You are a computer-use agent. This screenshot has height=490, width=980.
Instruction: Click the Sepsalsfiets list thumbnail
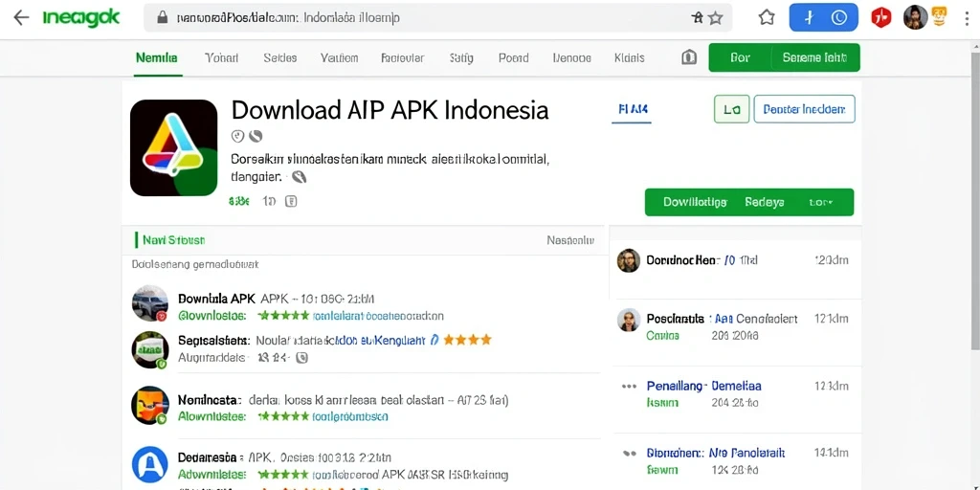[150, 349]
